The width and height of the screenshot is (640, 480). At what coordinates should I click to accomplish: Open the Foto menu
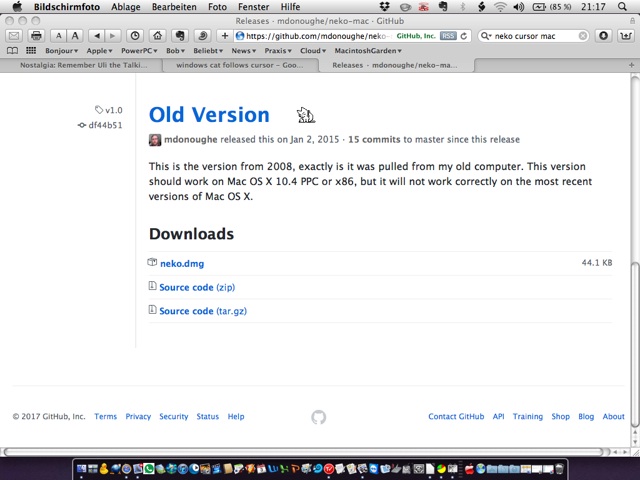pyautogui.click(x=217, y=7)
